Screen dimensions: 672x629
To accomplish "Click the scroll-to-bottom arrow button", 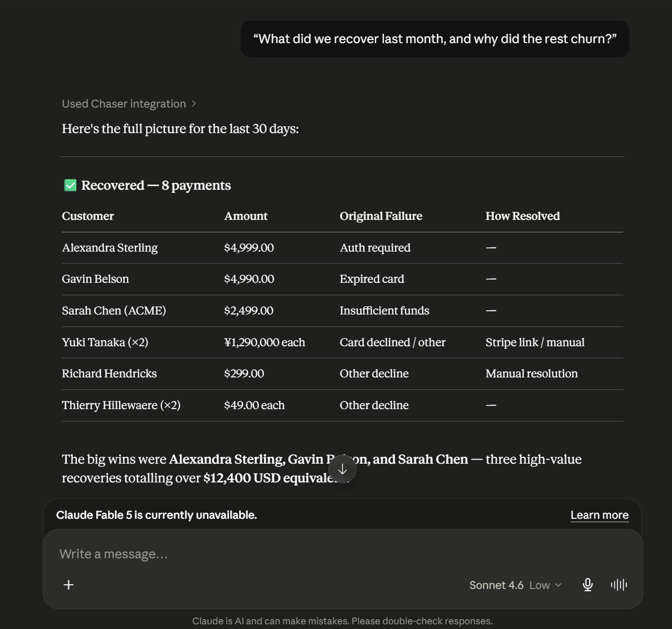I will (342, 469).
